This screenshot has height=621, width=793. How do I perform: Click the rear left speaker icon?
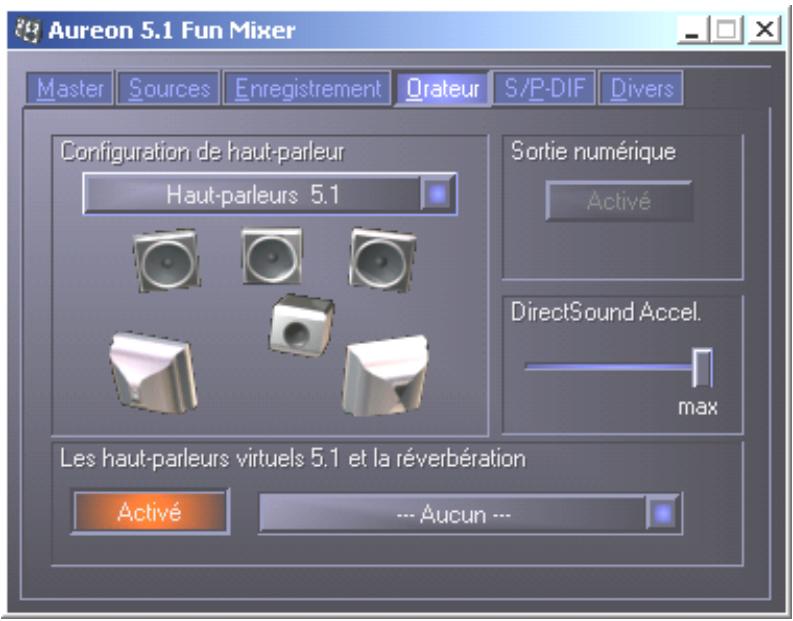click(x=153, y=372)
